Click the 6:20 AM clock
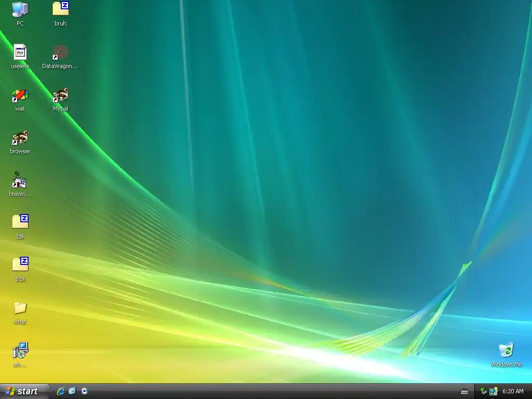Image resolution: width=532 pixels, height=399 pixels. coord(513,391)
